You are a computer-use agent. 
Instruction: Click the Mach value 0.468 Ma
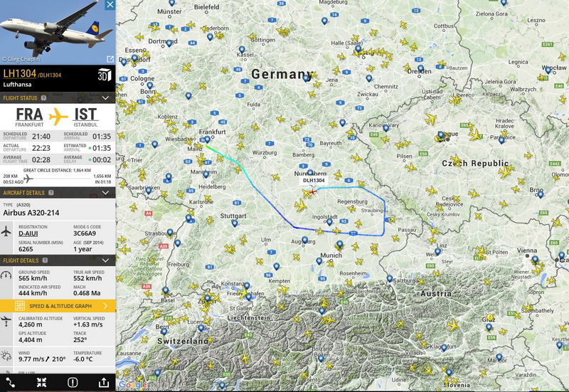87,293
